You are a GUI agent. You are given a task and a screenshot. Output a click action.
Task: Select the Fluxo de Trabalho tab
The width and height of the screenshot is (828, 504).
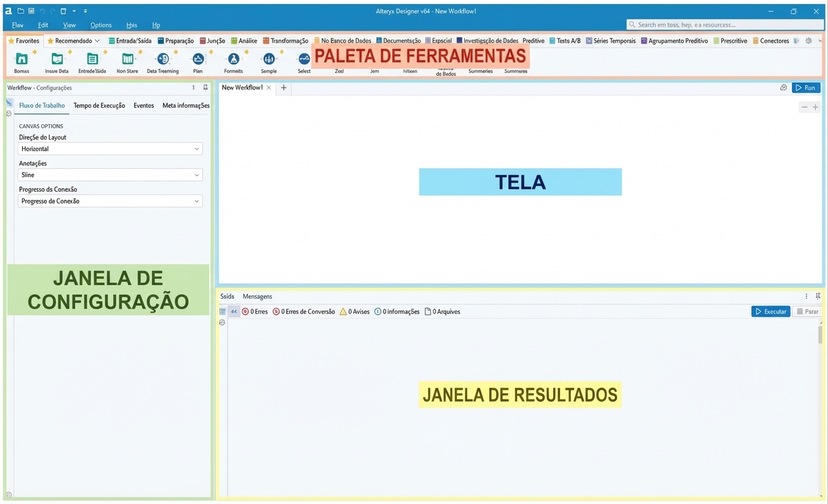(42, 105)
